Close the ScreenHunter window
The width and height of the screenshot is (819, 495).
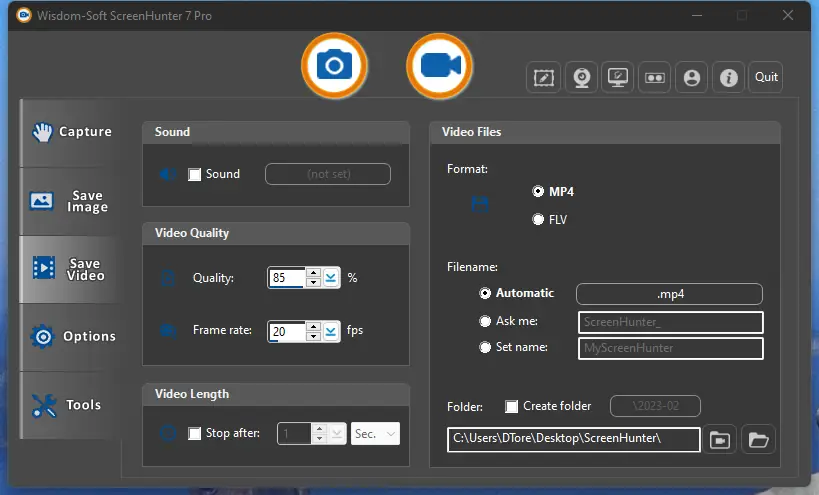[788, 15]
